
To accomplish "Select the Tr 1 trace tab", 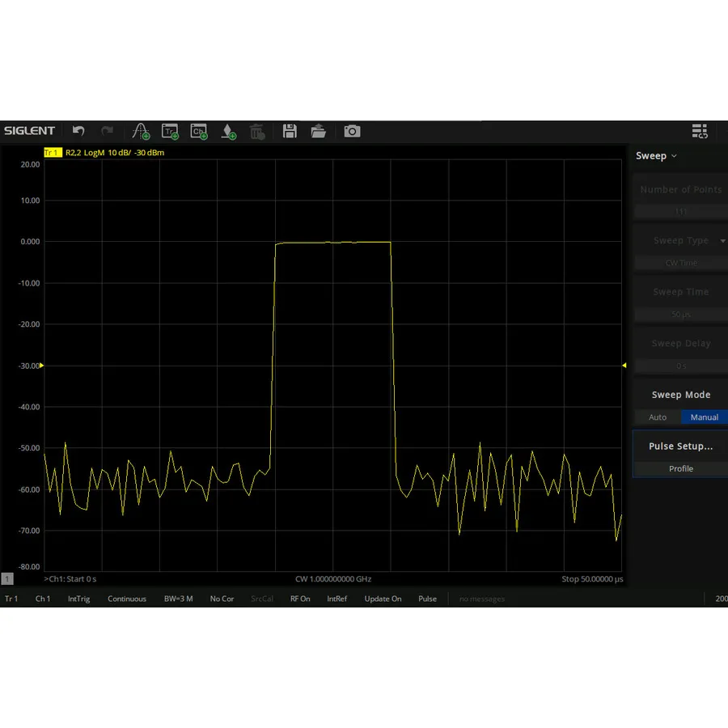I will point(11,599).
